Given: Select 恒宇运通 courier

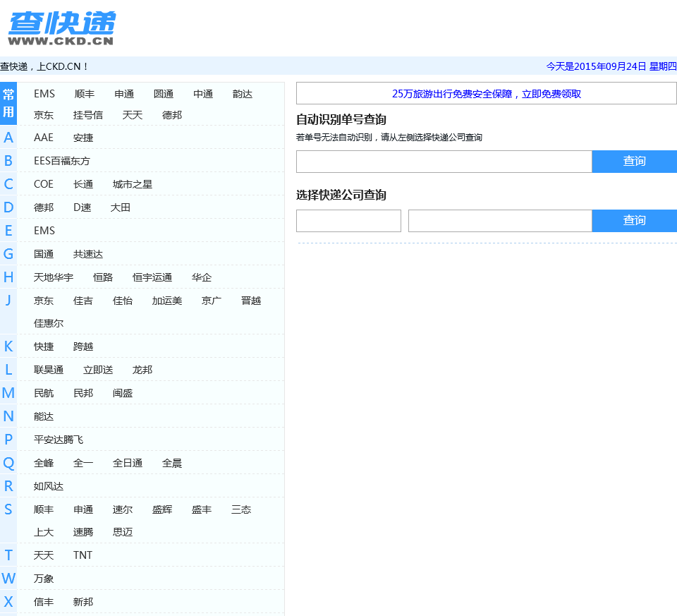Looking at the screenshot, I should (152, 277).
